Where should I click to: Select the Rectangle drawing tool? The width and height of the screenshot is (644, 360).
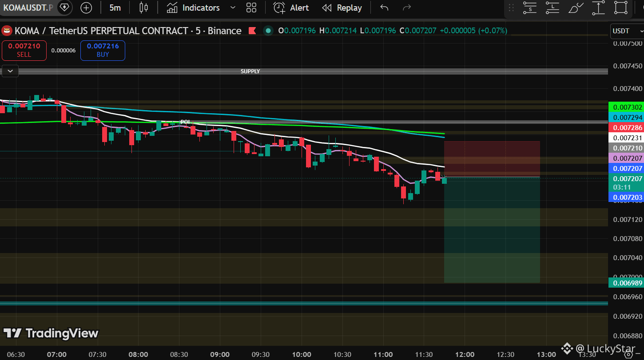pyautogui.click(x=621, y=8)
